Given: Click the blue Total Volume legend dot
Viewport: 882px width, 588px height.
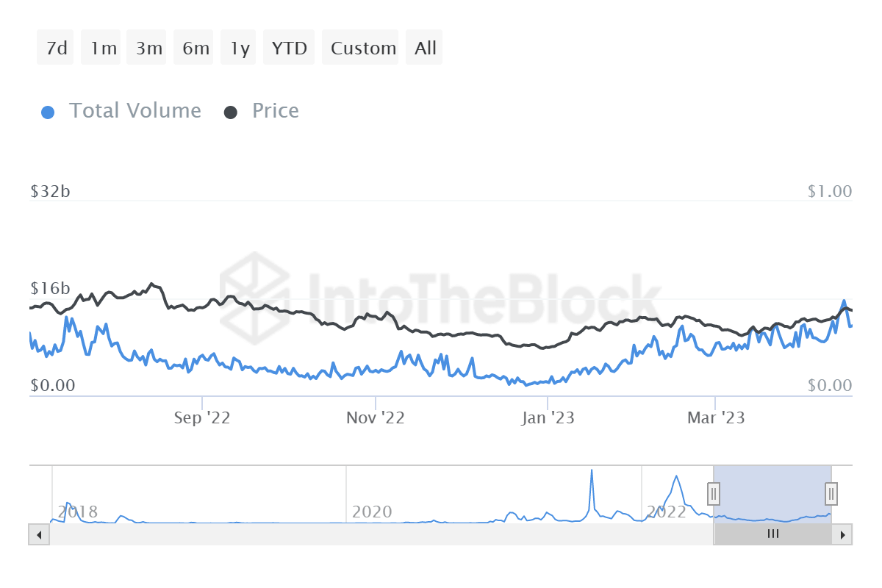Looking at the screenshot, I should pyautogui.click(x=48, y=110).
